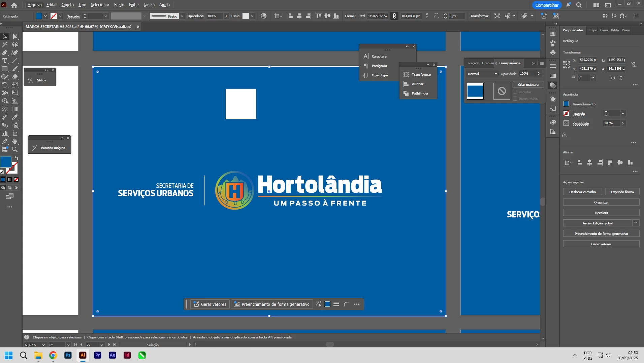Click the Preenchimento fill swatch in Aparência

coord(566,104)
